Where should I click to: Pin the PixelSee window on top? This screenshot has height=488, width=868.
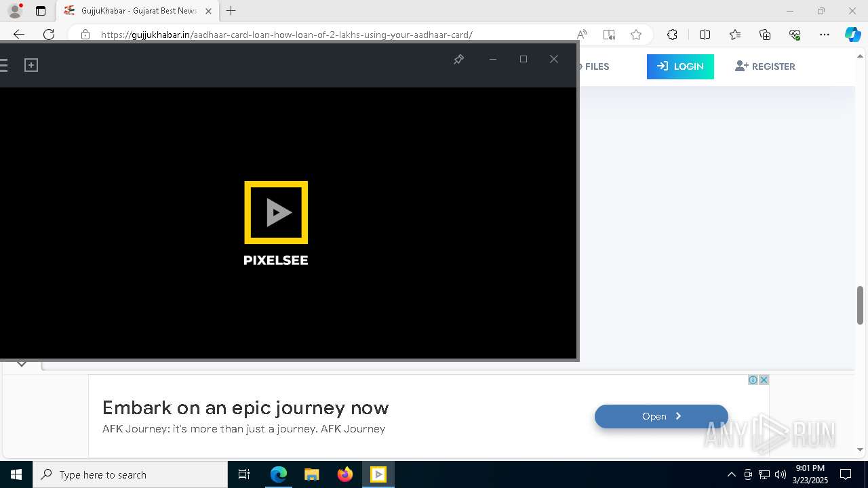(x=458, y=59)
